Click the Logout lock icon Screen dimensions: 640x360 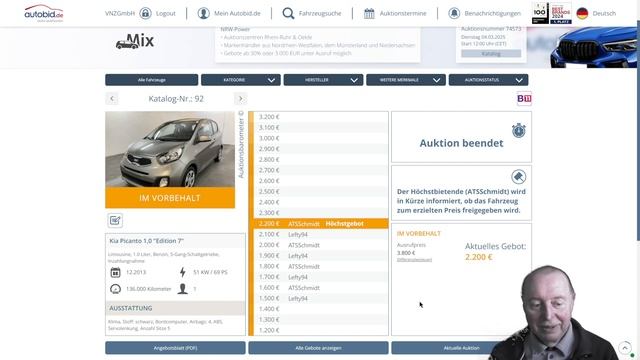[145, 13]
